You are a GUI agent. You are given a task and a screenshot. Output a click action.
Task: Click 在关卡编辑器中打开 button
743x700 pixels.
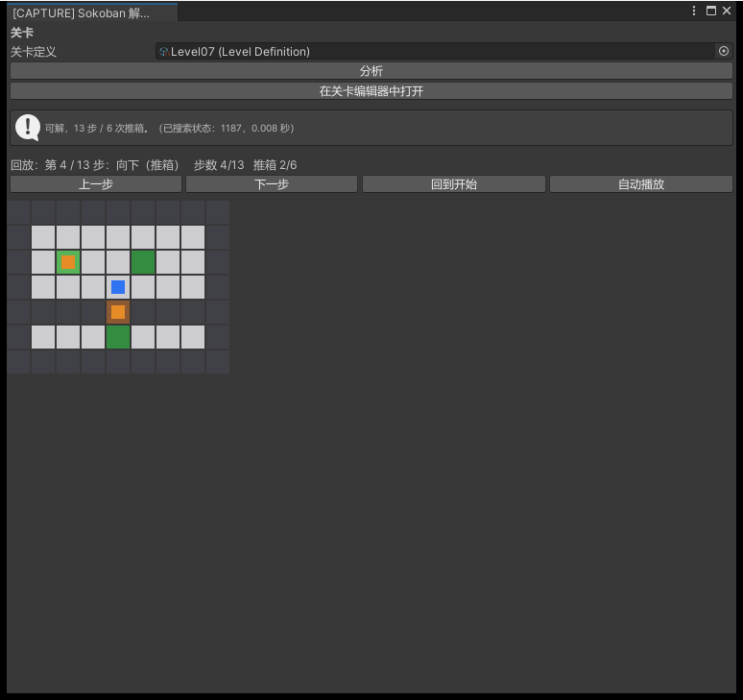coord(371,91)
